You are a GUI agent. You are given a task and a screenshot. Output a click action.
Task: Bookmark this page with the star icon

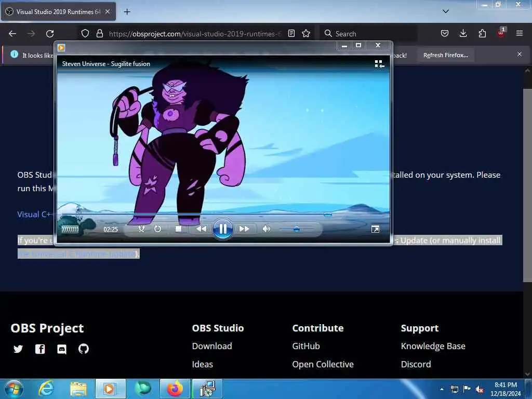(x=306, y=34)
